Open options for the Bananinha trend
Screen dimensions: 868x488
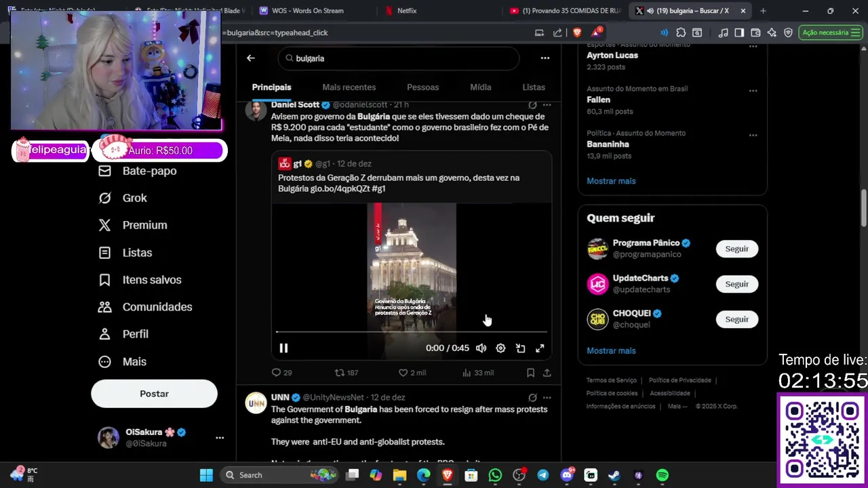753,136
